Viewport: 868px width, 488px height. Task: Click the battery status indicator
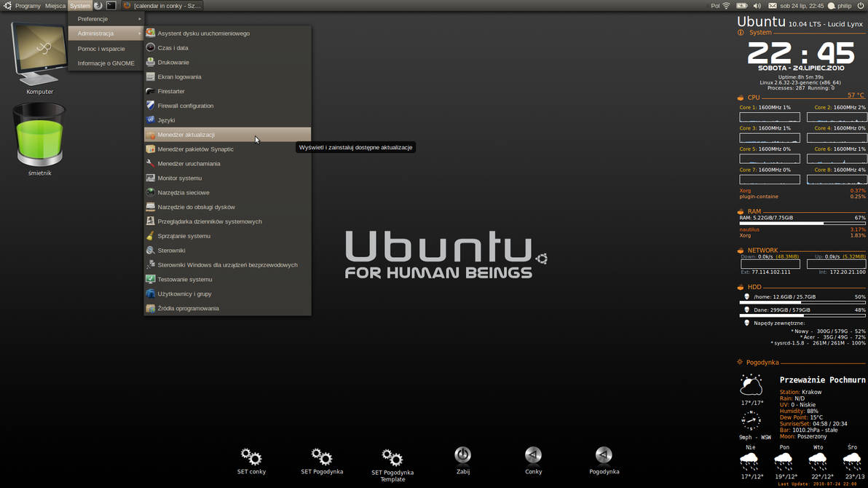click(x=742, y=5)
